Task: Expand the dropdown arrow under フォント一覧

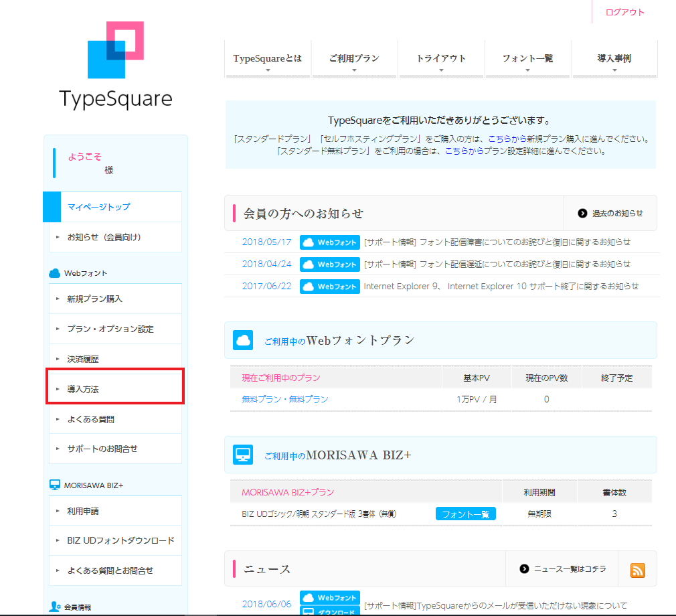Action: coord(527,70)
